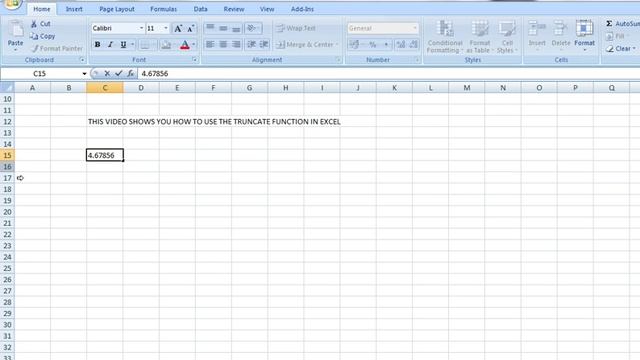This screenshot has height=360, width=640.
Task: Switch to the Insert tab
Action: pyautogui.click(x=74, y=9)
